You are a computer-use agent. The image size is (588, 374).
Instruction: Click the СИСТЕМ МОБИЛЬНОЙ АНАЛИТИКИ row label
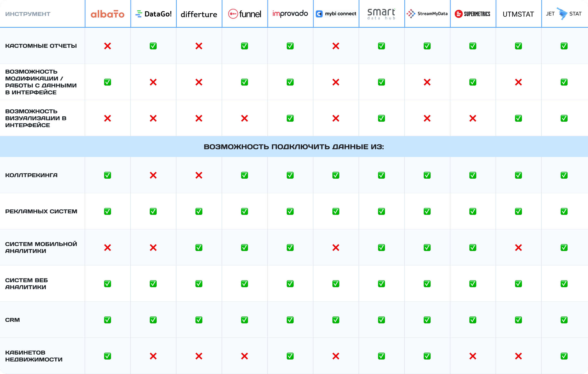[x=41, y=248]
